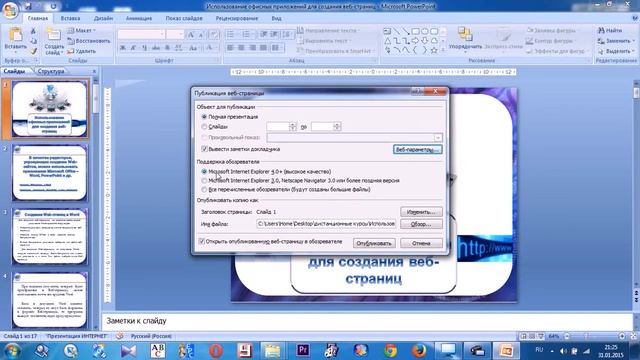
Task: Click the Веб-параметры button
Action: tap(418, 149)
